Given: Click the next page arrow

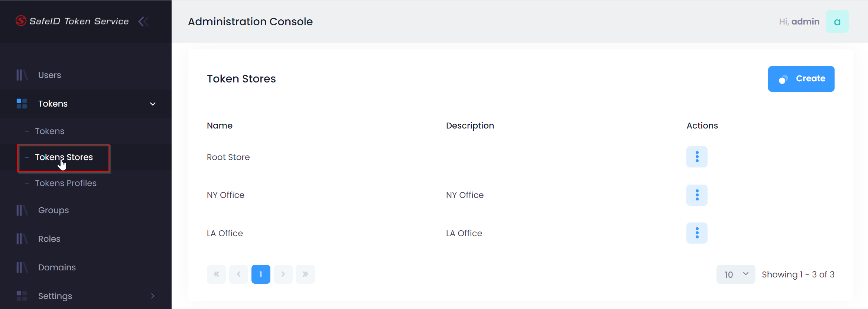Looking at the screenshot, I should 283,274.
